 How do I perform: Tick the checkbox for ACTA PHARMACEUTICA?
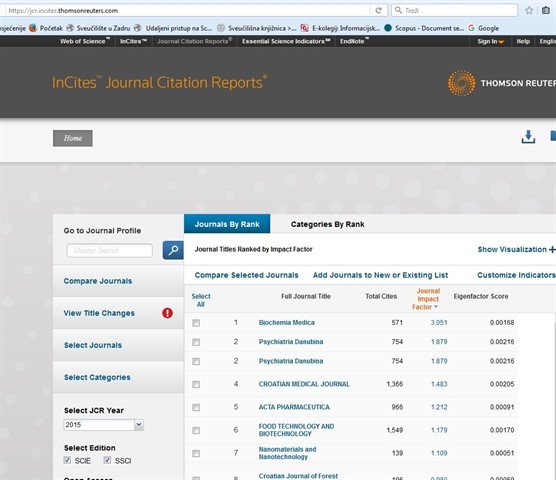[x=196, y=407]
